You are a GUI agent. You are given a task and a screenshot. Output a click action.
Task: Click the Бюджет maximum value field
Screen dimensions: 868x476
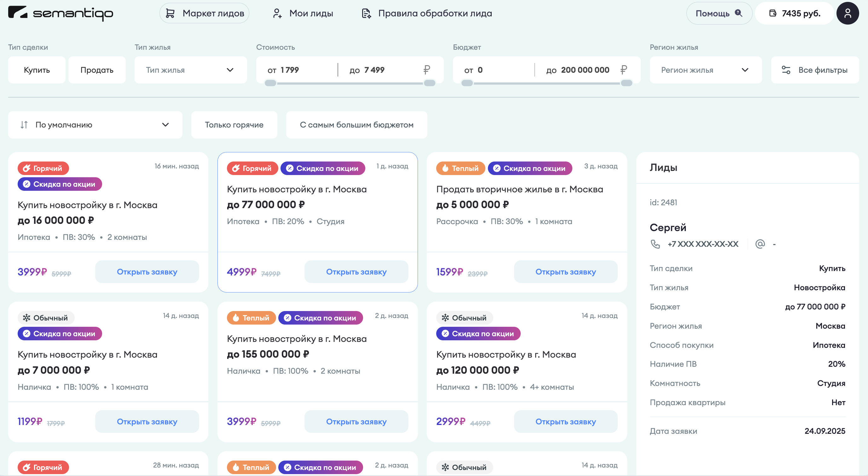[x=585, y=70]
